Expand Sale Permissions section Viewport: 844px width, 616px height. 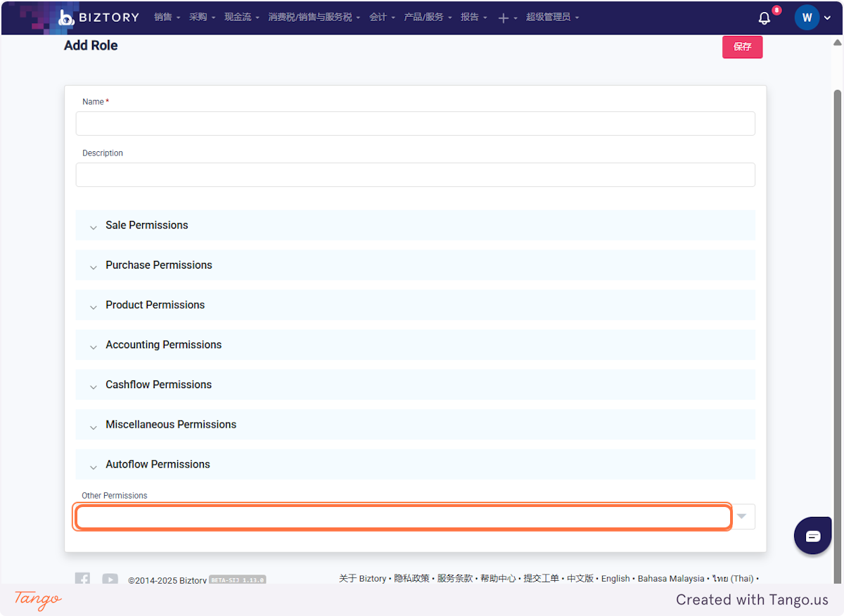(x=415, y=225)
